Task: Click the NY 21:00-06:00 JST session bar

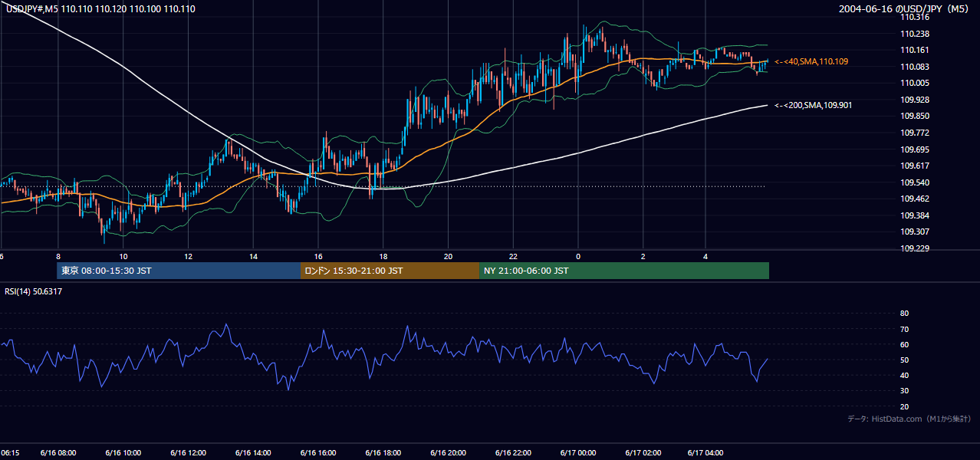Action: (624, 271)
